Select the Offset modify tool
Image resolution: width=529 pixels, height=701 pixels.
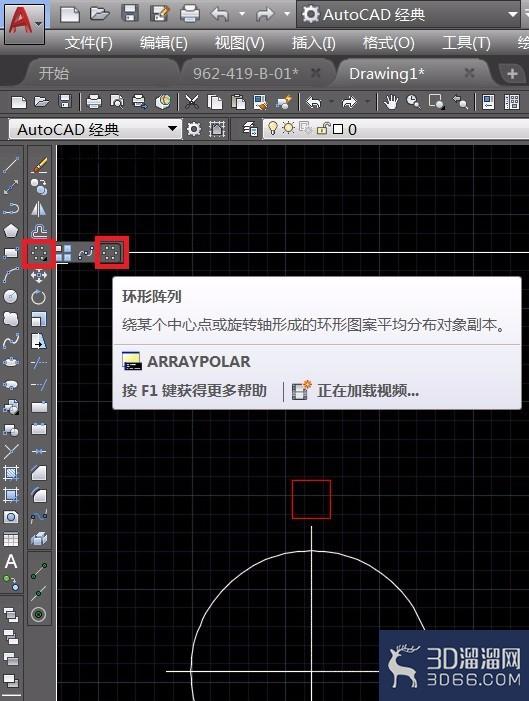coord(39,231)
